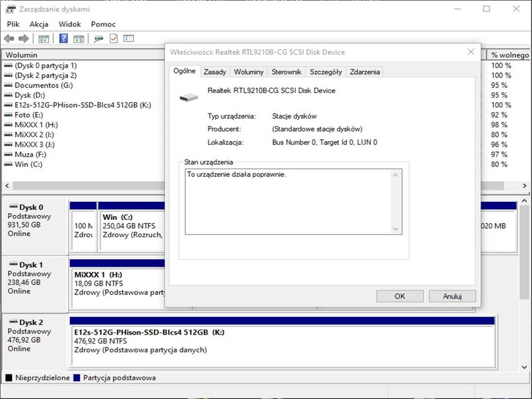The image size is (532, 399).
Task: Click left arrow of volume list horizontal scrollbar
Action: coord(7,186)
